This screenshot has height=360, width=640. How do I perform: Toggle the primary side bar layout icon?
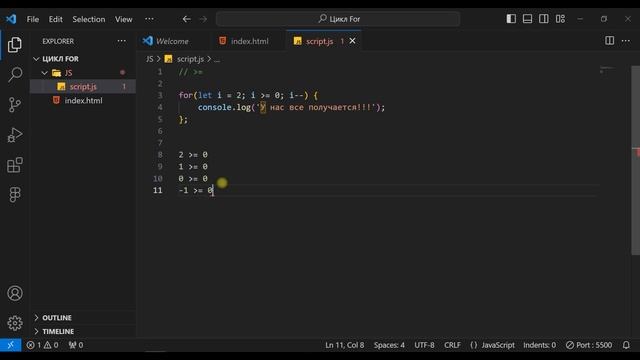[511, 19]
